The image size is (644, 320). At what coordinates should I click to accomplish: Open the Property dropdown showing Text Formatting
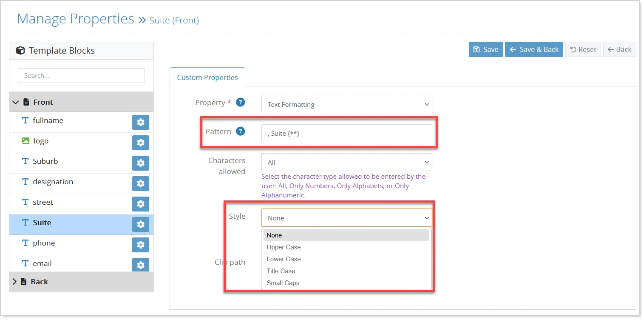[346, 104]
